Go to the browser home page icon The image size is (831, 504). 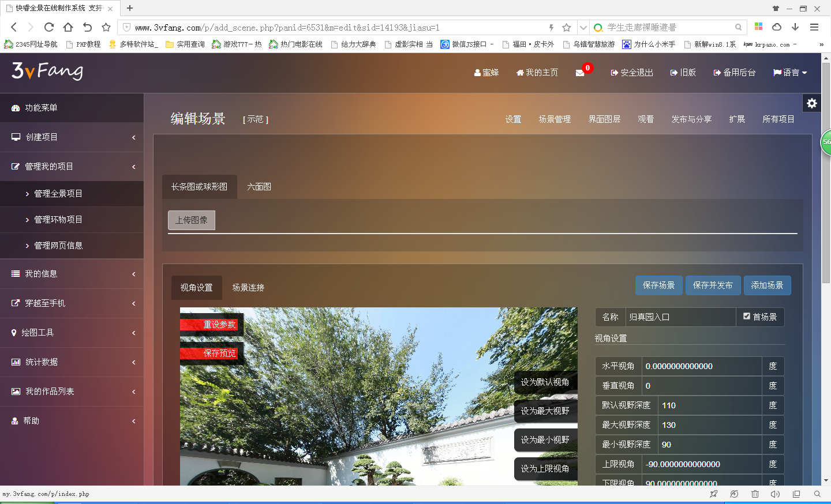[68, 27]
